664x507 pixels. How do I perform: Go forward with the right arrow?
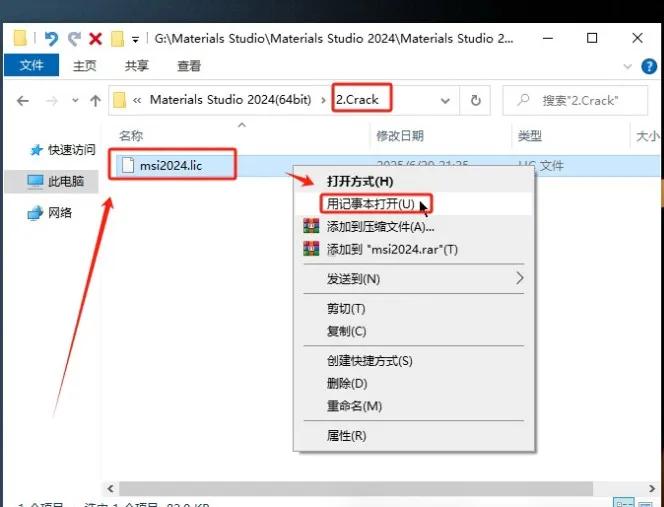(x=52, y=101)
